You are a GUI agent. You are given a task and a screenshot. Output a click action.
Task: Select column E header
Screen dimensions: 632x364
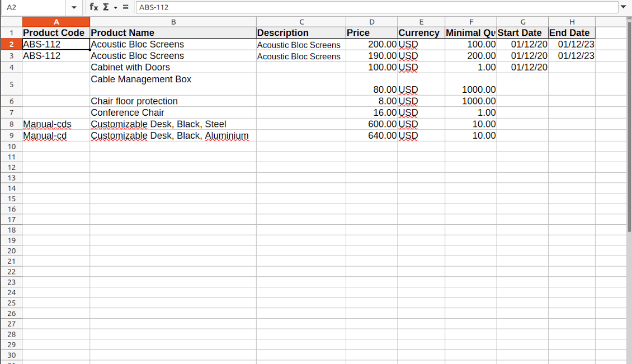(x=421, y=22)
